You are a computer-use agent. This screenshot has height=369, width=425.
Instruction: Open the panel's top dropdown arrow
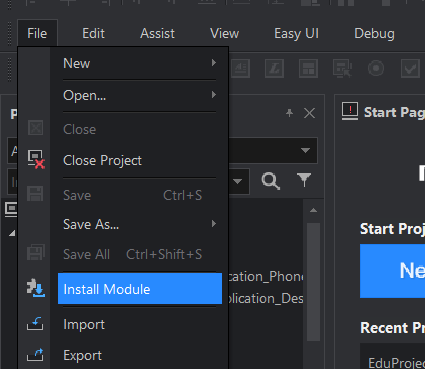click(x=305, y=150)
